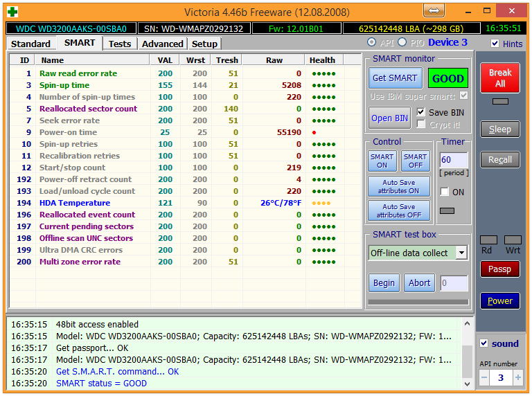Click the timer period input field

454,159
